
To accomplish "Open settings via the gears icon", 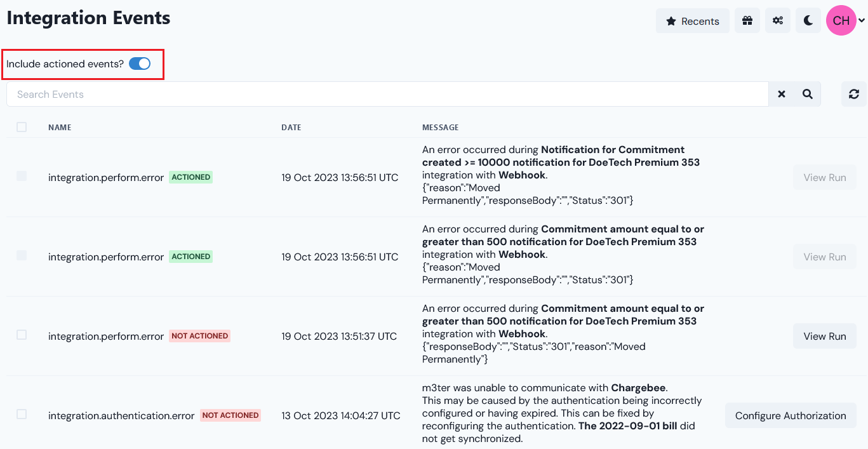I will (x=777, y=20).
